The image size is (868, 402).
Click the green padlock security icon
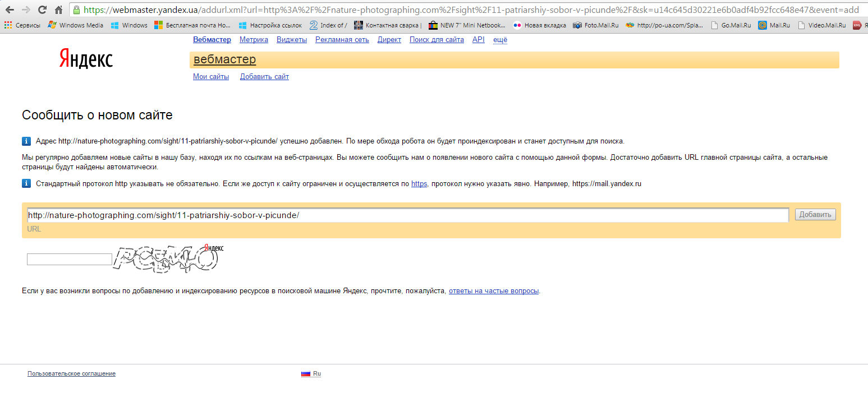pyautogui.click(x=77, y=10)
